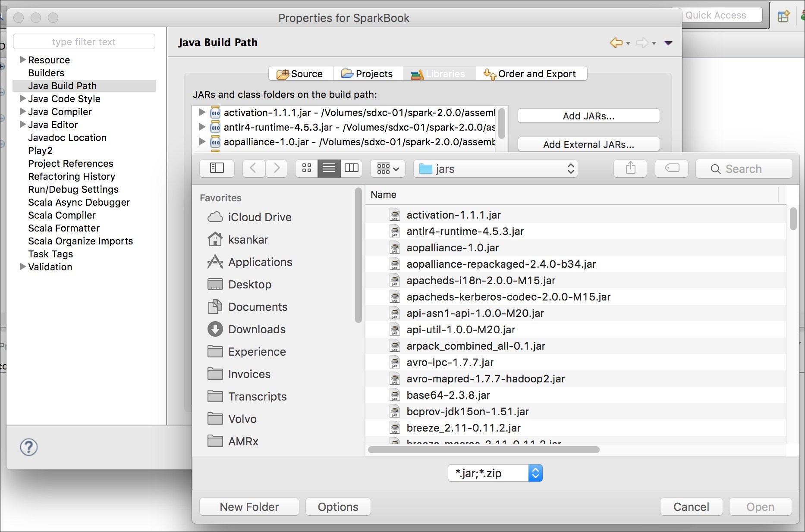This screenshot has height=532, width=805.
Task: Select breeze_2.11-0.11.2.jar
Action: point(576,428)
